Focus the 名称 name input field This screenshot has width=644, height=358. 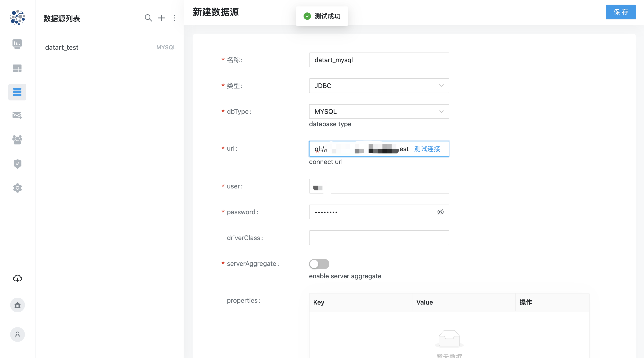coord(379,60)
